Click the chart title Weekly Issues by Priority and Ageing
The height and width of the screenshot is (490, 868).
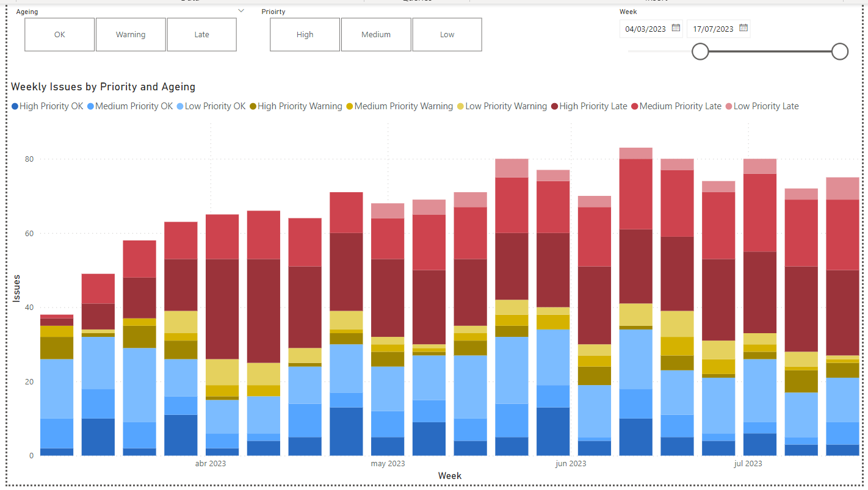(103, 87)
